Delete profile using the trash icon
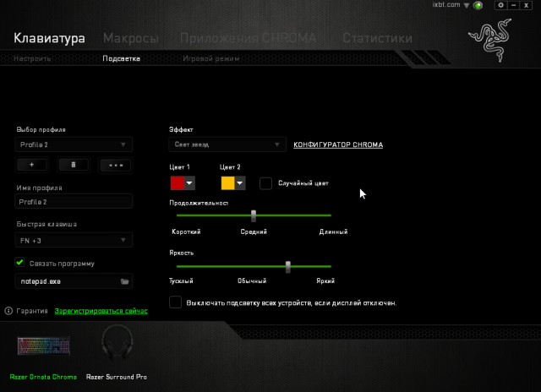This screenshot has height=392, width=541. coord(74,166)
